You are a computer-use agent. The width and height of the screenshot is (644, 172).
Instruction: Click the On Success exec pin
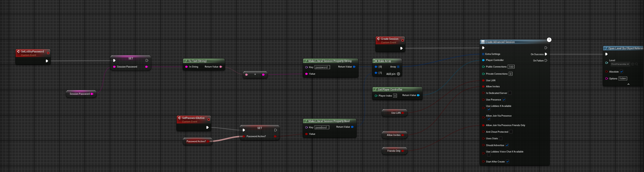tap(546, 54)
